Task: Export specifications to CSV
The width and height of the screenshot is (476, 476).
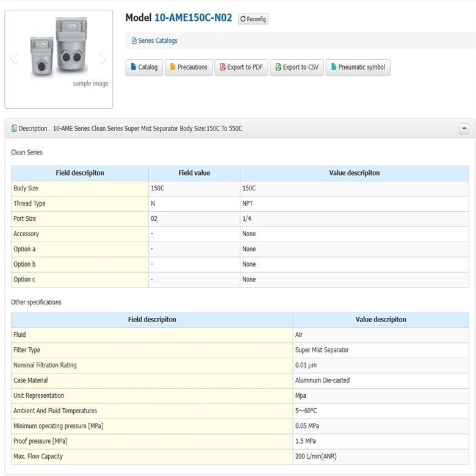Action: [297, 67]
